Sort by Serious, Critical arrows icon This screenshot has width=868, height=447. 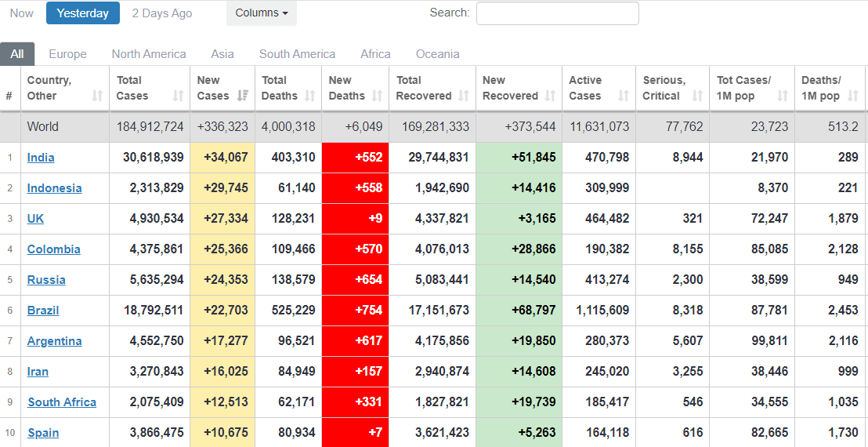(698, 96)
